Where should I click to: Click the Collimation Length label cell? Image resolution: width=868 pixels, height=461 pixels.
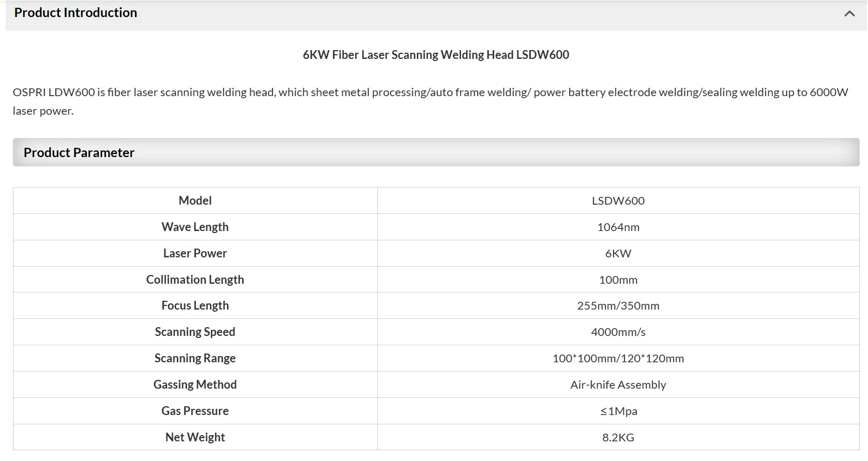point(195,280)
